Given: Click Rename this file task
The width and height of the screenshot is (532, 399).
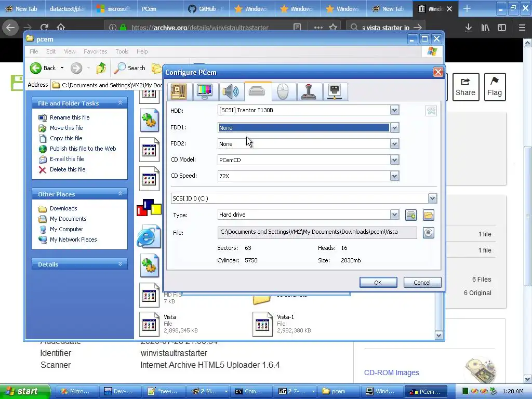Looking at the screenshot, I should click(70, 117).
